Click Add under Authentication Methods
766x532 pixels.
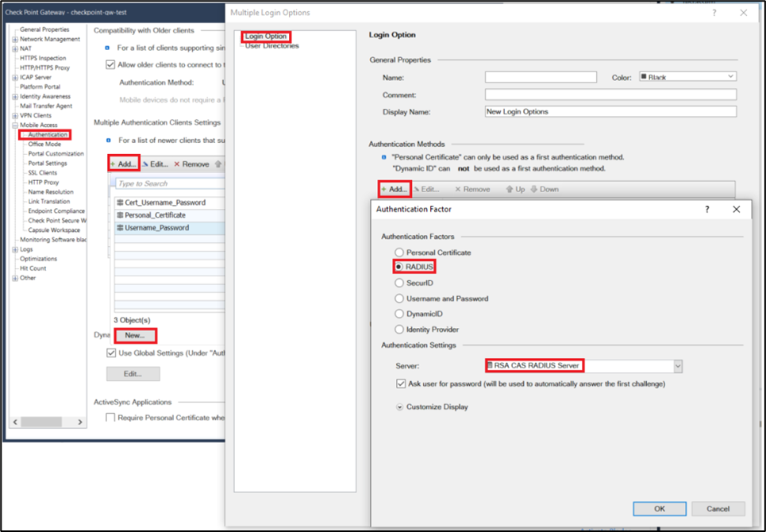pyautogui.click(x=395, y=189)
